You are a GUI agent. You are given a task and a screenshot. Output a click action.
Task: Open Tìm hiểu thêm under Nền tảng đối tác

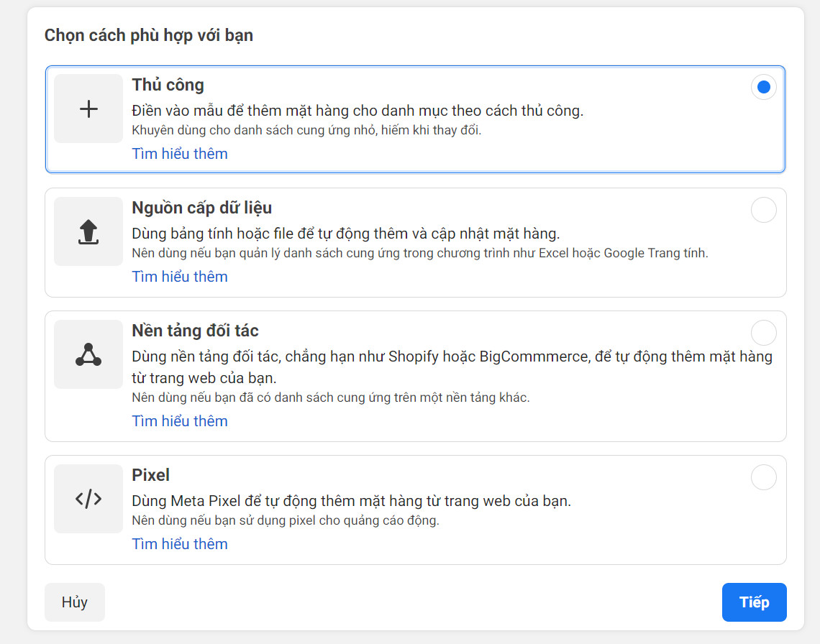tap(179, 420)
